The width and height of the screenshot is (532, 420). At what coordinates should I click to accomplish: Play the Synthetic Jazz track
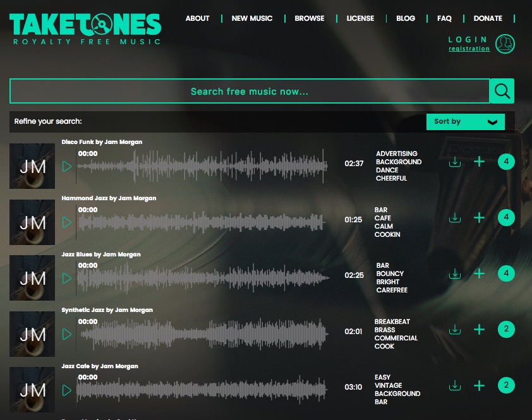(67, 334)
